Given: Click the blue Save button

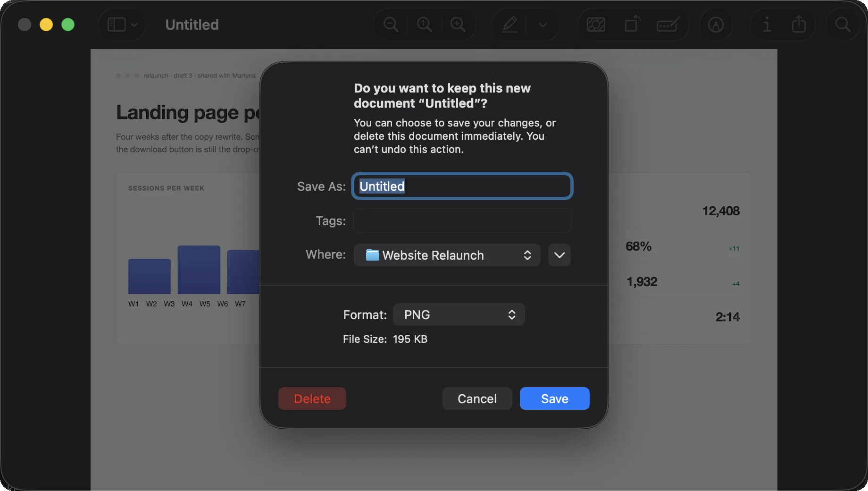Looking at the screenshot, I should 555,398.
